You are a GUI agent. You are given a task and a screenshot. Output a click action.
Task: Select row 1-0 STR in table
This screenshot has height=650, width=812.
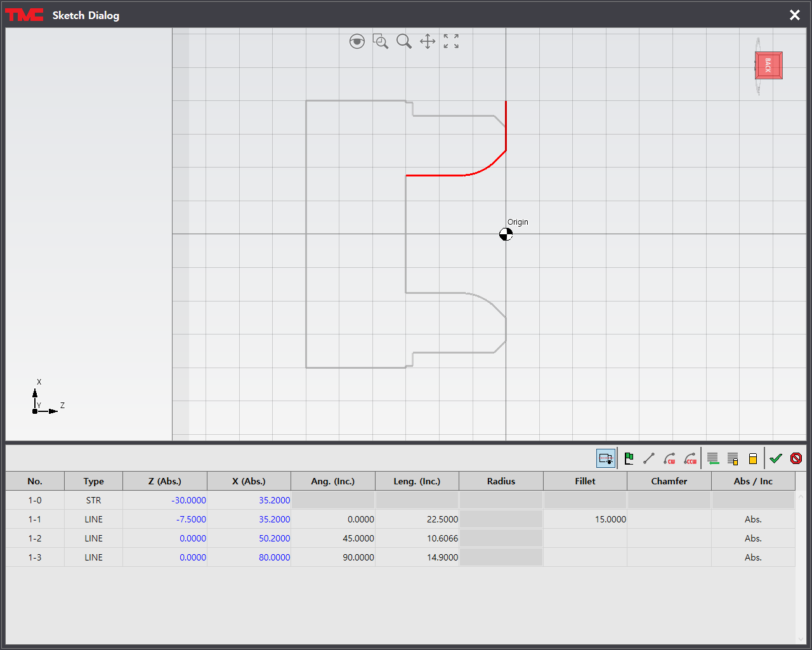(93, 500)
